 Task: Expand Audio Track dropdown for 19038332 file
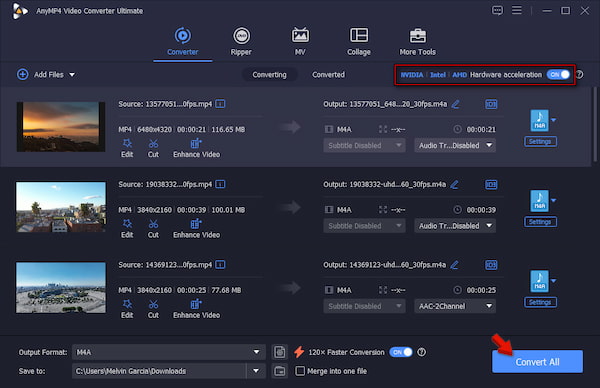455,226
